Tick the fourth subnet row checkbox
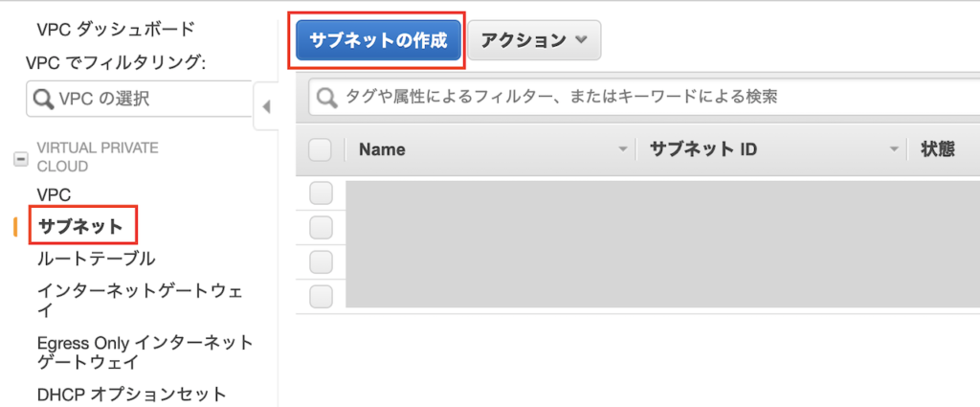The width and height of the screenshot is (980, 407). (x=321, y=295)
